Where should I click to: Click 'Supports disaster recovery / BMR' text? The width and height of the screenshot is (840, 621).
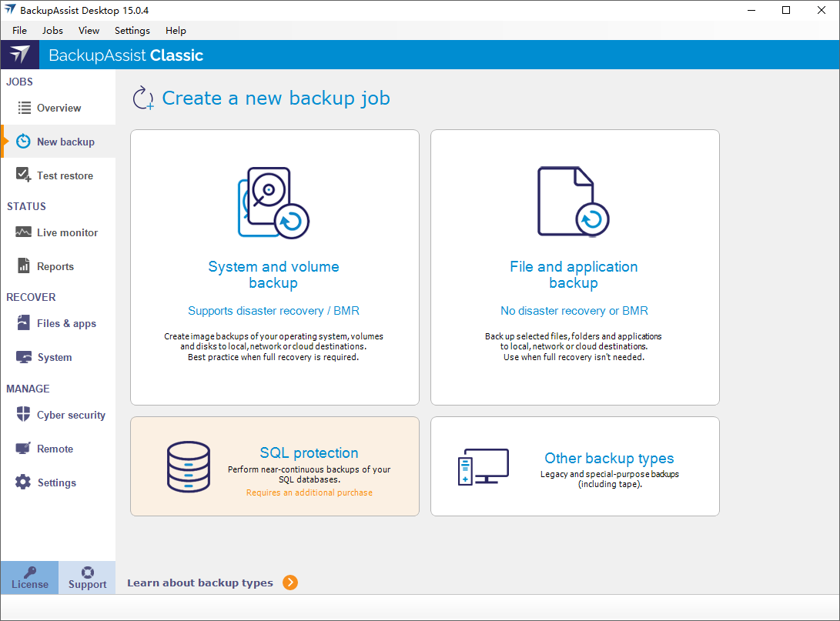coord(274,311)
